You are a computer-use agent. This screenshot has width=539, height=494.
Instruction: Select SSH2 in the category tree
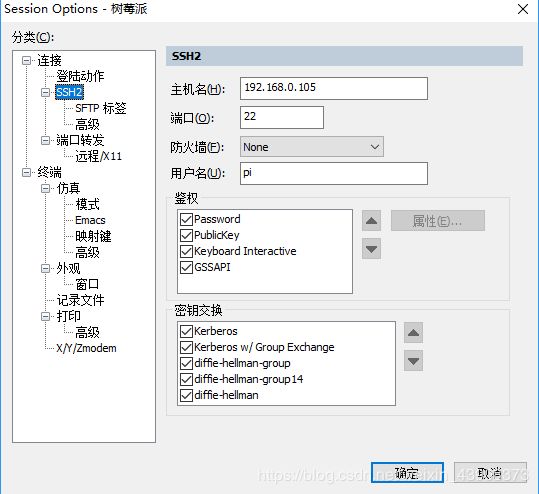tap(69, 92)
